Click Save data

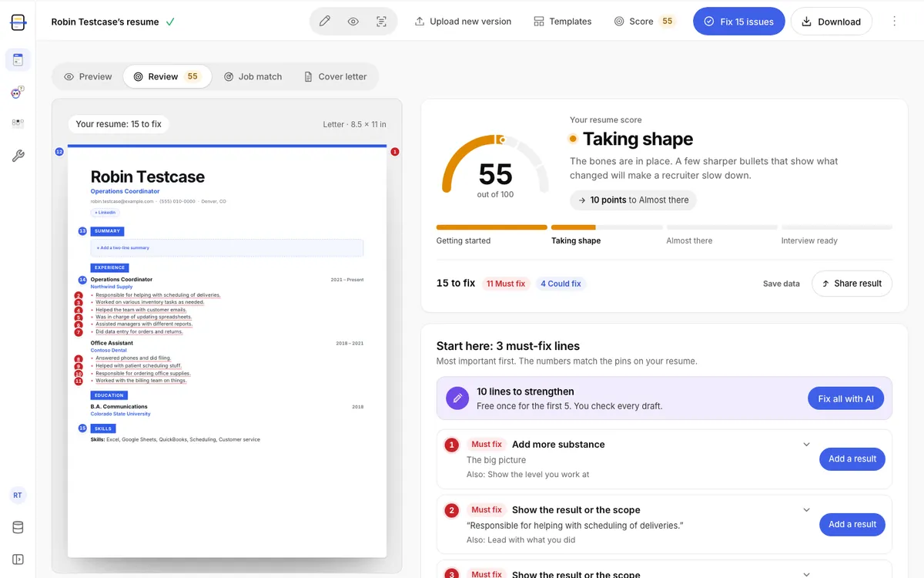click(x=781, y=284)
